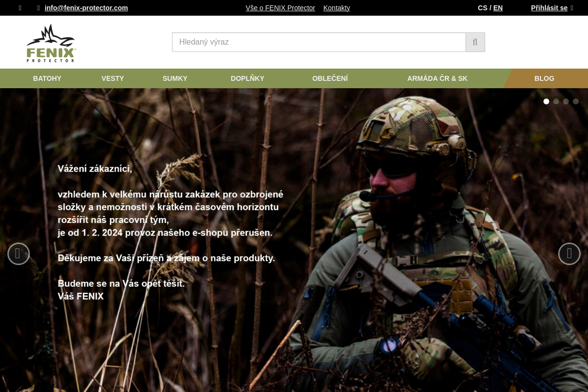Open the BATOHY menu category
Image resolution: width=588 pixels, height=392 pixels.
(x=47, y=78)
